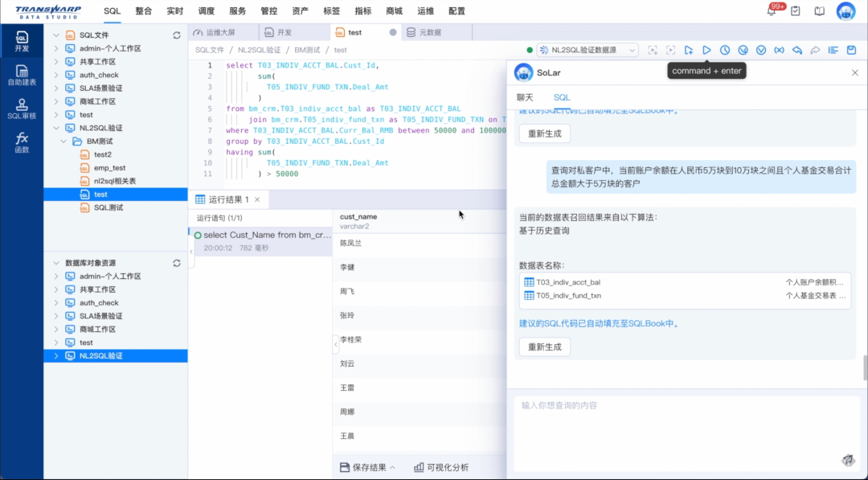This screenshot has height=480, width=868.
Task: Click the cust_name column header
Action: (419, 221)
